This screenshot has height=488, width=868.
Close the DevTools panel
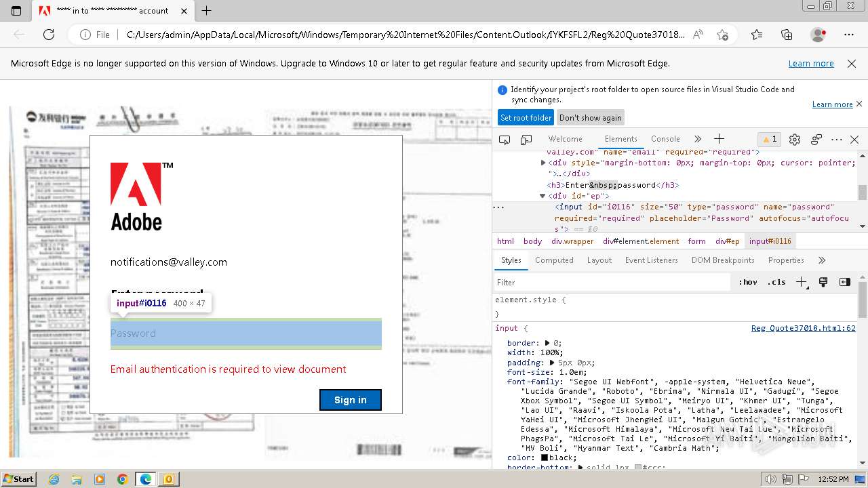point(854,140)
